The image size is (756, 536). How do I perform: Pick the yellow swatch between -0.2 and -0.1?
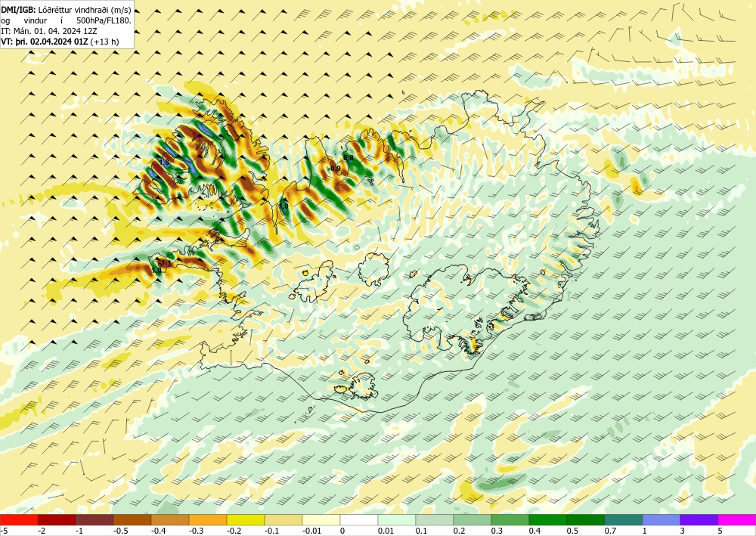pyautogui.click(x=246, y=520)
